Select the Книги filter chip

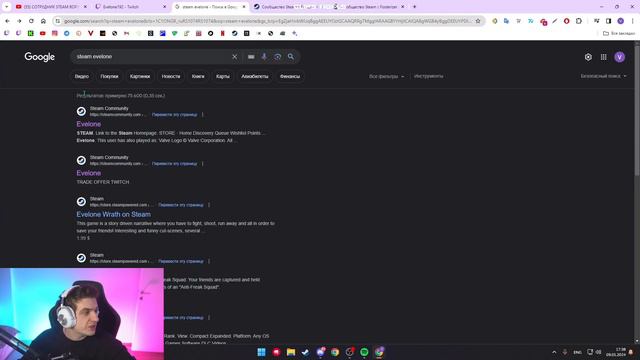pos(198,76)
